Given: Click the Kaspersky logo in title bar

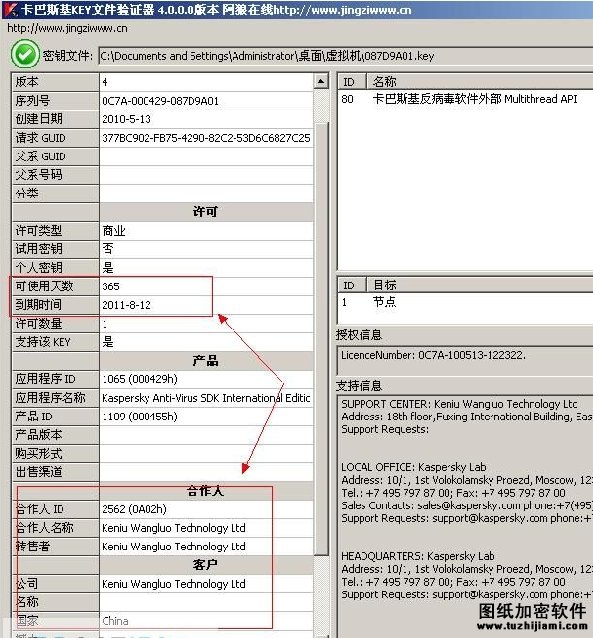Looking at the screenshot, I should pos(11,9).
